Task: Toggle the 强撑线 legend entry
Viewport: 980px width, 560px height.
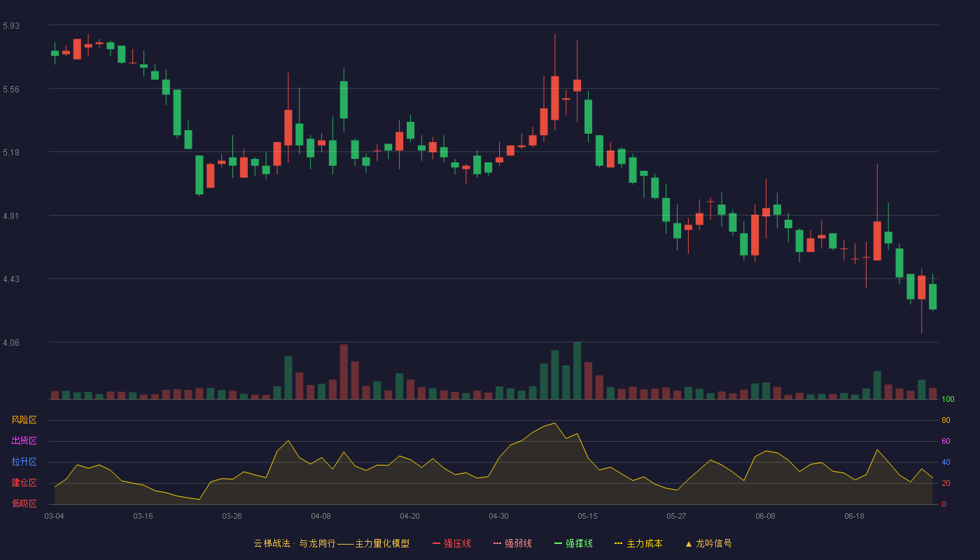Action: coord(573,543)
